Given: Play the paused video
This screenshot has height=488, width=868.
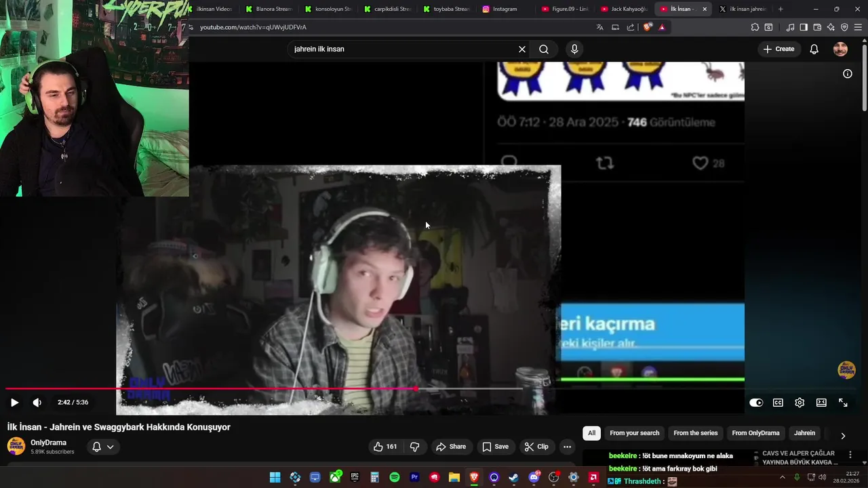Looking at the screenshot, I should click(x=14, y=403).
